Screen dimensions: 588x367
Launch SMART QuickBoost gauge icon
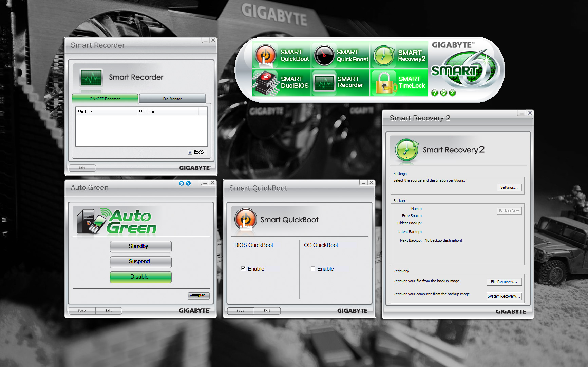324,56
